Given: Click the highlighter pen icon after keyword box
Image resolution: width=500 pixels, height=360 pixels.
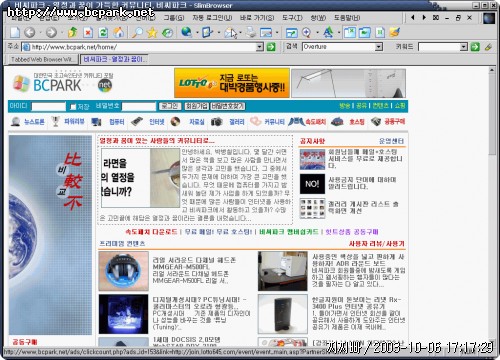Looking at the screenshot, I should pyautogui.click(x=488, y=47).
